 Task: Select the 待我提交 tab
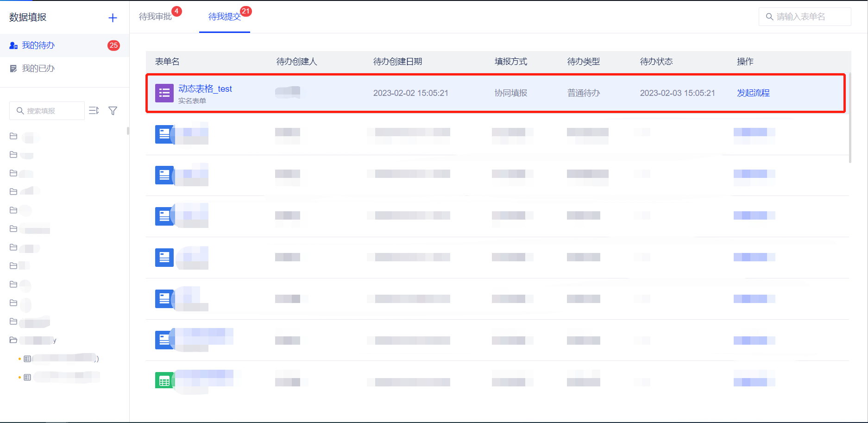[x=225, y=17]
